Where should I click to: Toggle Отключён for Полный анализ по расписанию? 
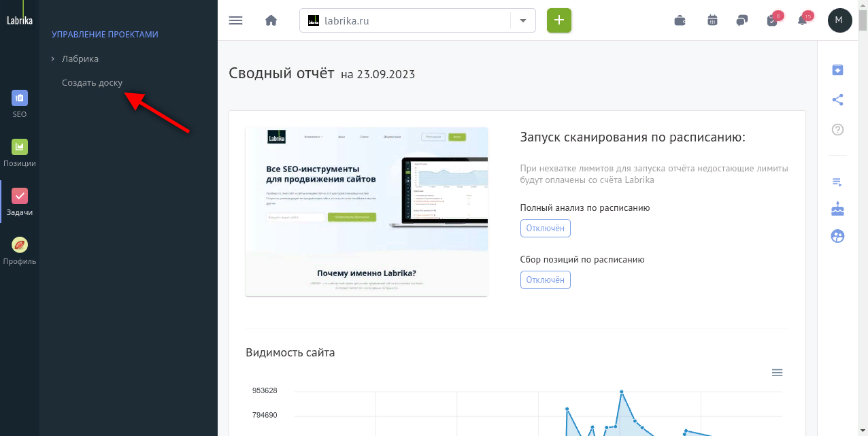click(x=546, y=229)
